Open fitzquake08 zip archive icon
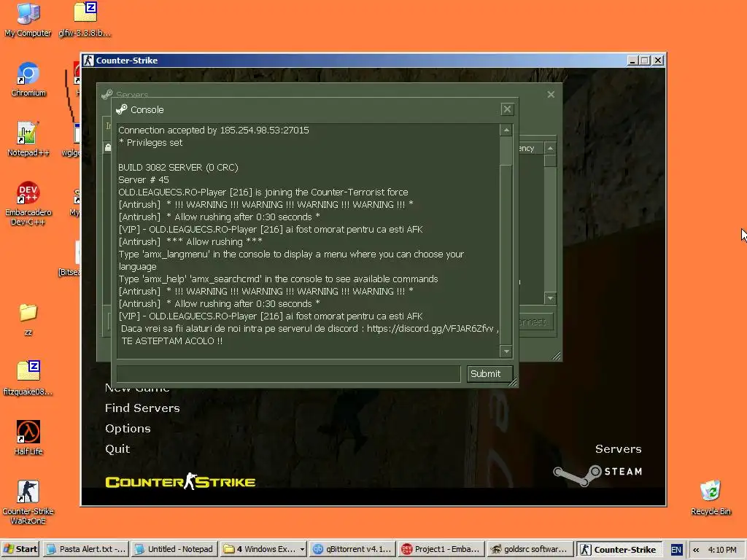 click(28, 378)
